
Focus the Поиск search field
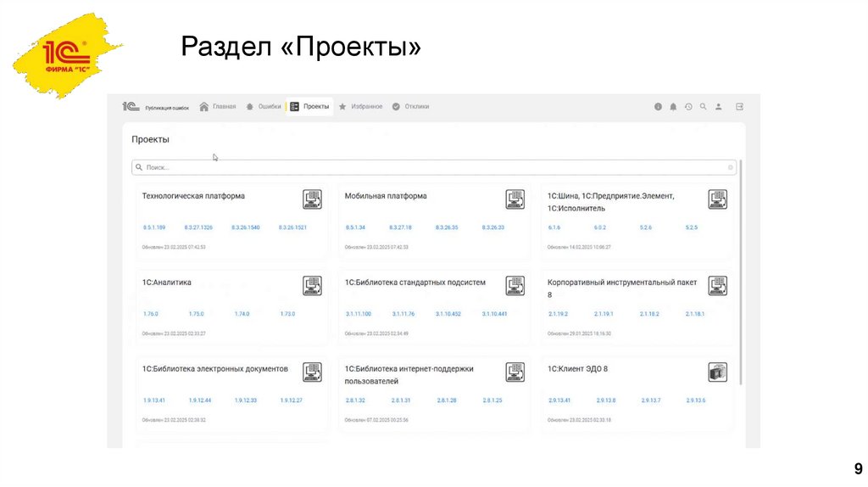click(x=433, y=167)
